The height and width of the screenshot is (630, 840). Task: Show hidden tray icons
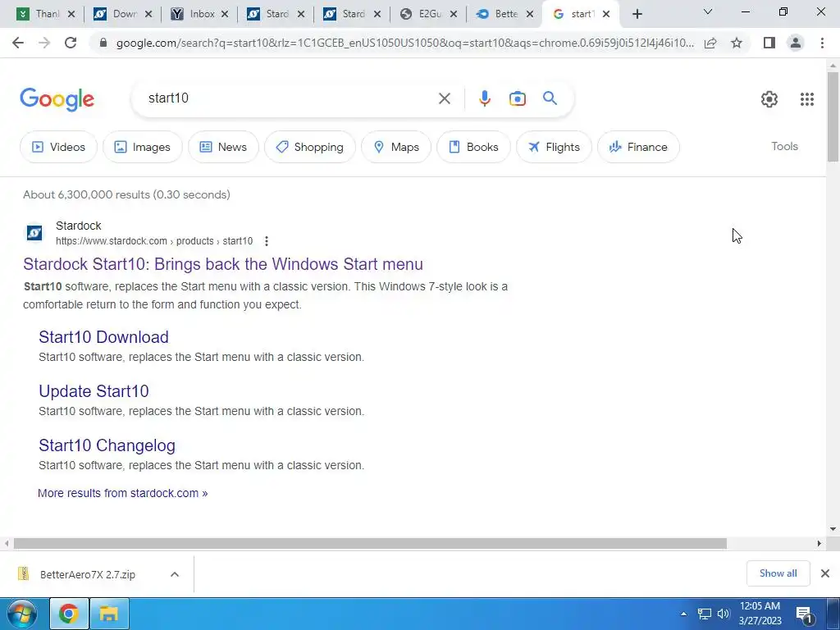[x=683, y=614]
